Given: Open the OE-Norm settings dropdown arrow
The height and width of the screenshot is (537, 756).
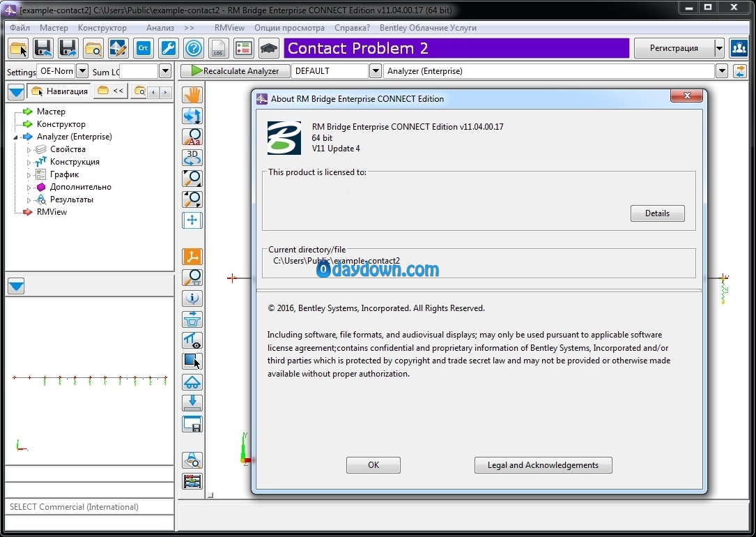Looking at the screenshot, I should point(82,71).
